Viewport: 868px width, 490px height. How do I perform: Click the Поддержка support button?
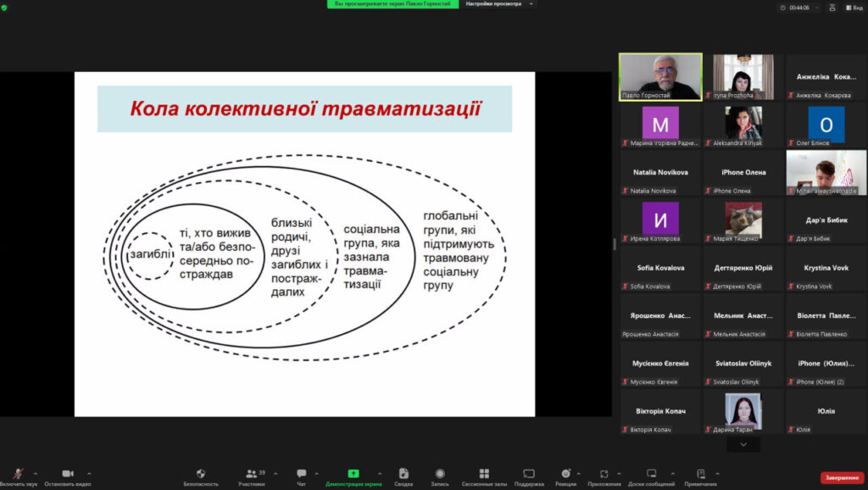coord(529,476)
